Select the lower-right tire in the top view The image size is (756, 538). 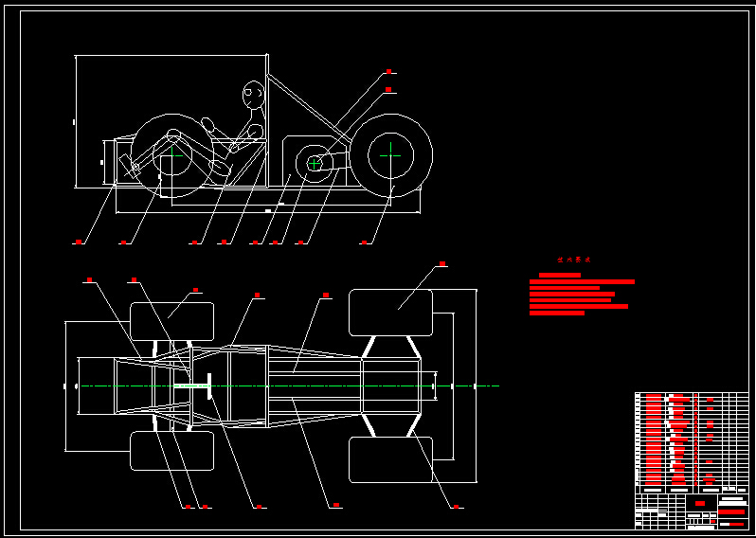[390, 459]
